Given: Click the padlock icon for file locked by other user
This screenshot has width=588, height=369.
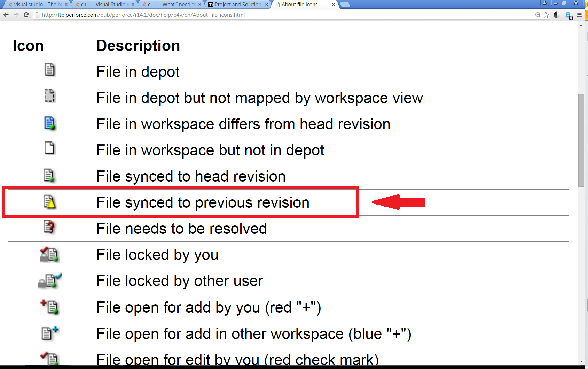Looking at the screenshot, I should click(49, 281).
